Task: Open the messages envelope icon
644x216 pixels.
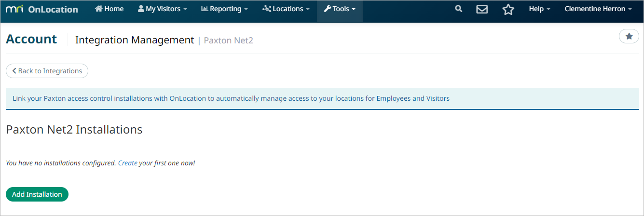Action: [x=482, y=9]
